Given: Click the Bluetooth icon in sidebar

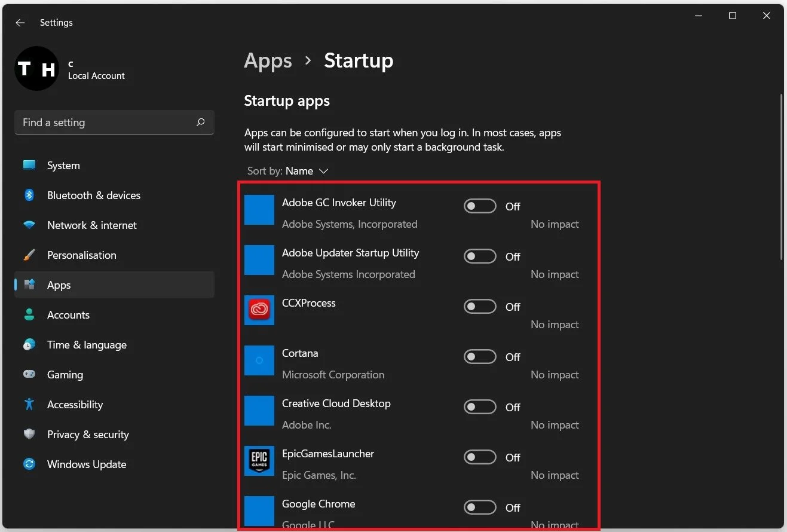Looking at the screenshot, I should pyautogui.click(x=29, y=195).
